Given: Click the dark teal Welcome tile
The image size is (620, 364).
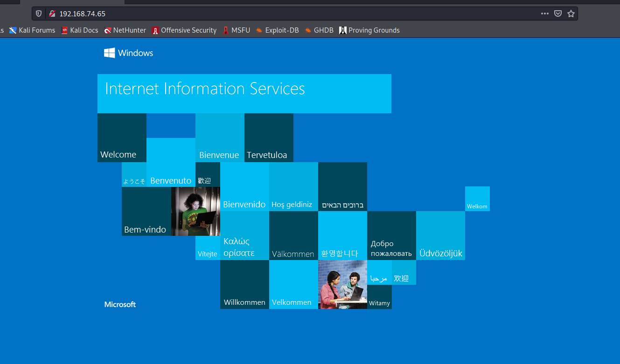Looking at the screenshot, I should point(122,137).
